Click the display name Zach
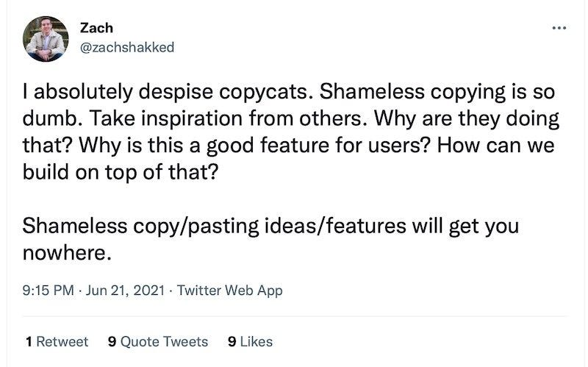 pyautogui.click(x=96, y=28)
